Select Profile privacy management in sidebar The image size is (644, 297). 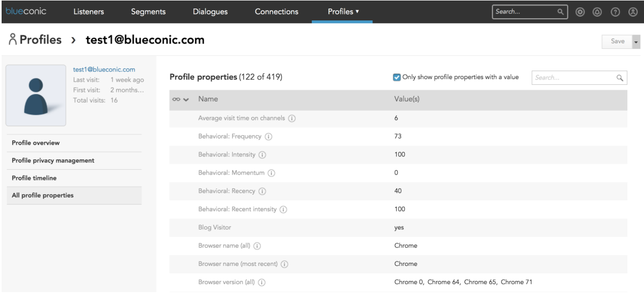tap(74, 161)
